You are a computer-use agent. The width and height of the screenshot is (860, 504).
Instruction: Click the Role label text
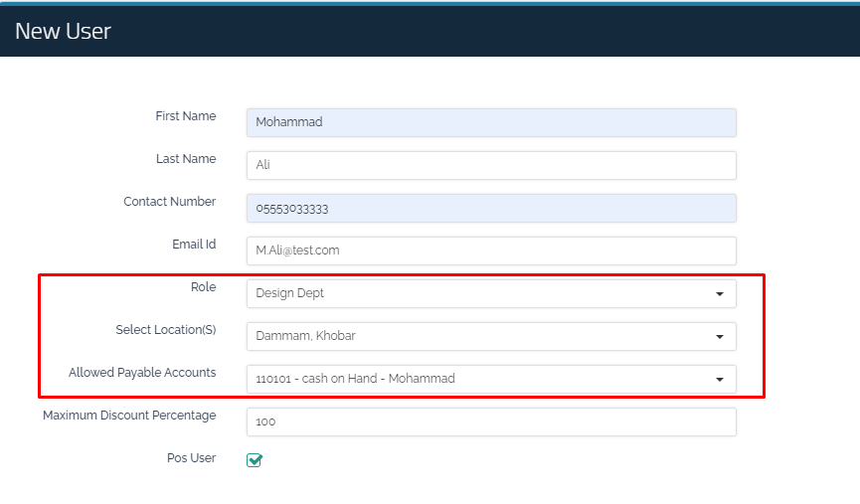pyautogui.click(x=202, y=287)
